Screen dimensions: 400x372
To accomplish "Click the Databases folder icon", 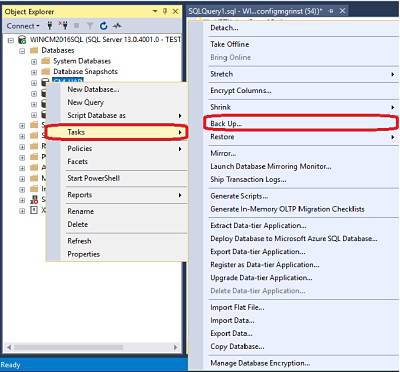I will pyautogui.click(x=34, y=50).
